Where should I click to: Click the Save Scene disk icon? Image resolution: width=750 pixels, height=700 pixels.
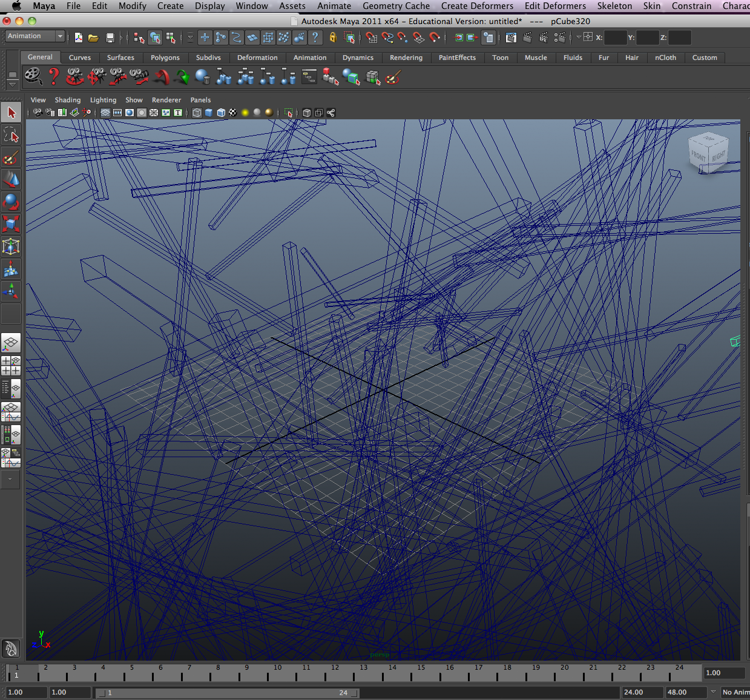(x=110, y=38)
